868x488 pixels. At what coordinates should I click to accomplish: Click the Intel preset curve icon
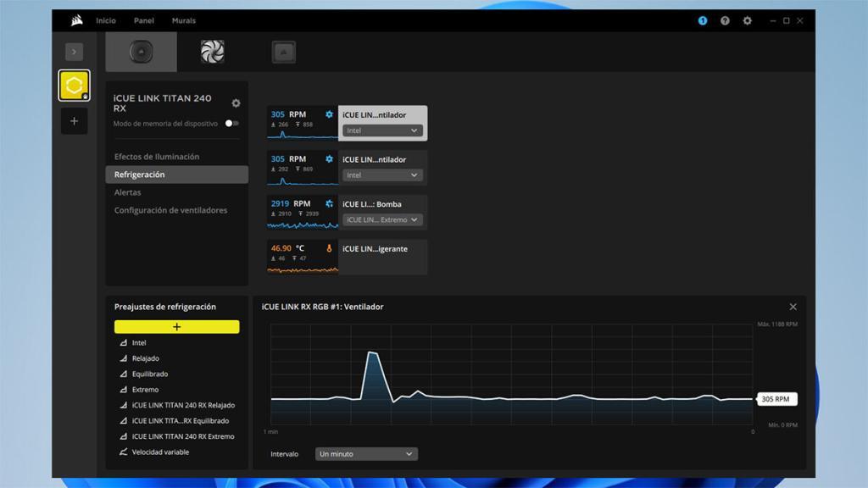coord(124,343)
